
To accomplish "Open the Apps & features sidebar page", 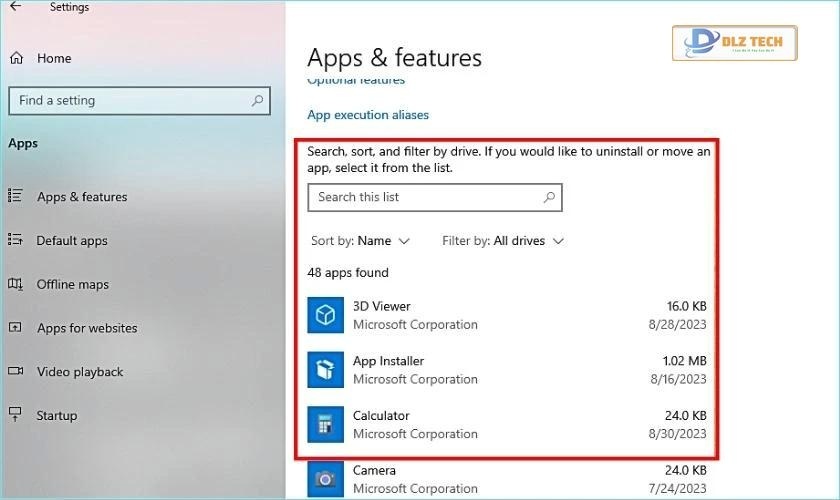I will point(82,197).
